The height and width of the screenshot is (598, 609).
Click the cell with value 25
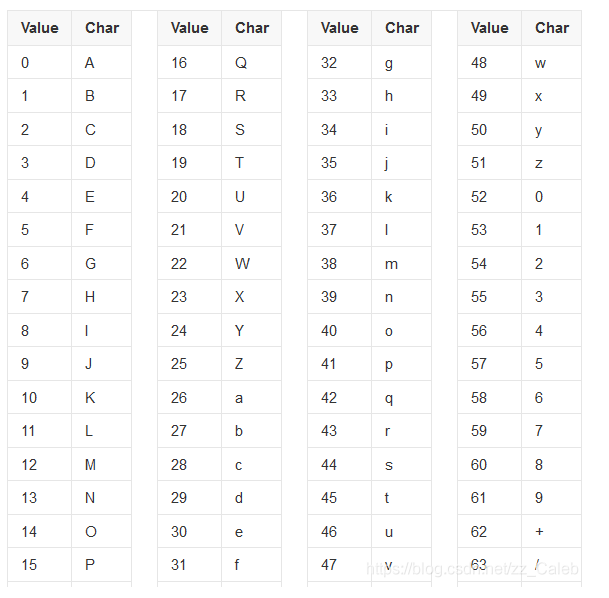(x=190, y=363)
